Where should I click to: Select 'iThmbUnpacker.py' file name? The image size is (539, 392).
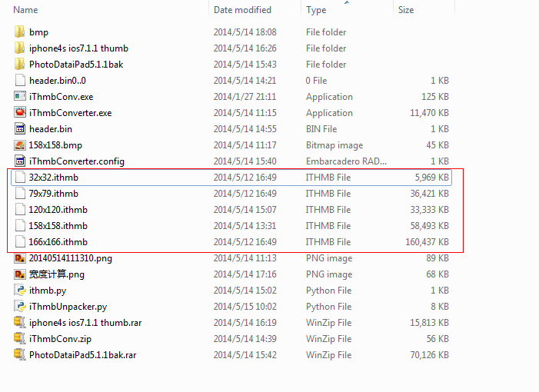[x=68, y=307]
